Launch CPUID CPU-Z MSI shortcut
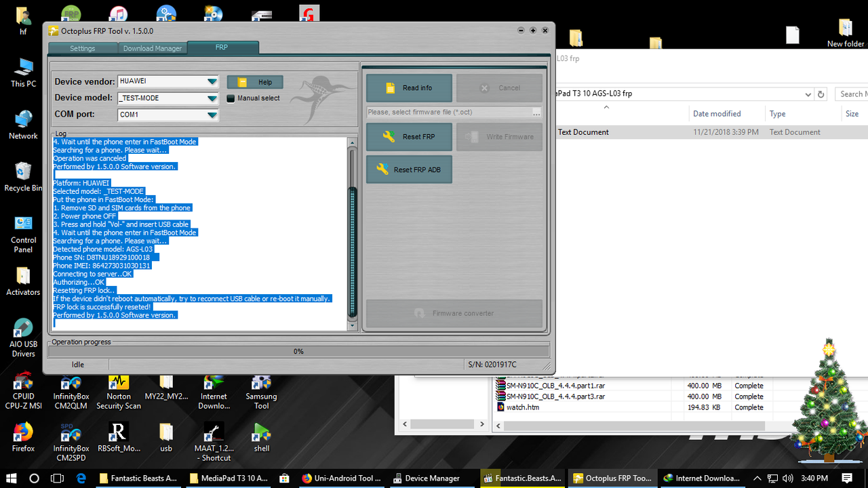Image resolution: width=868 pixels, height=488 pixels. click(23, 390)
